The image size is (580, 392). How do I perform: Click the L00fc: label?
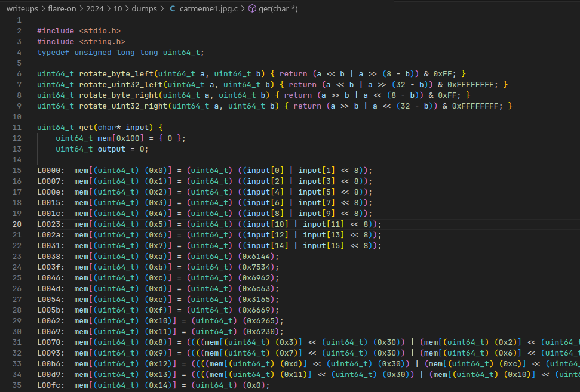tap(51, 385)
